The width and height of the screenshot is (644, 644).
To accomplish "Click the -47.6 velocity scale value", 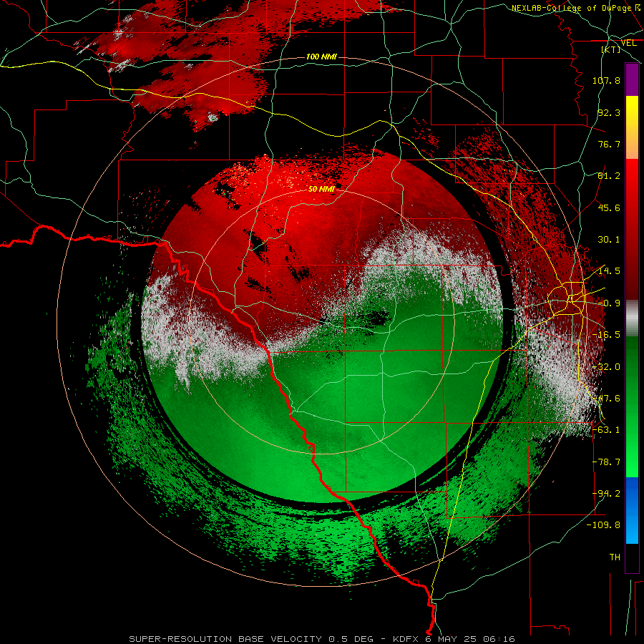I will (x=606, y=399).
